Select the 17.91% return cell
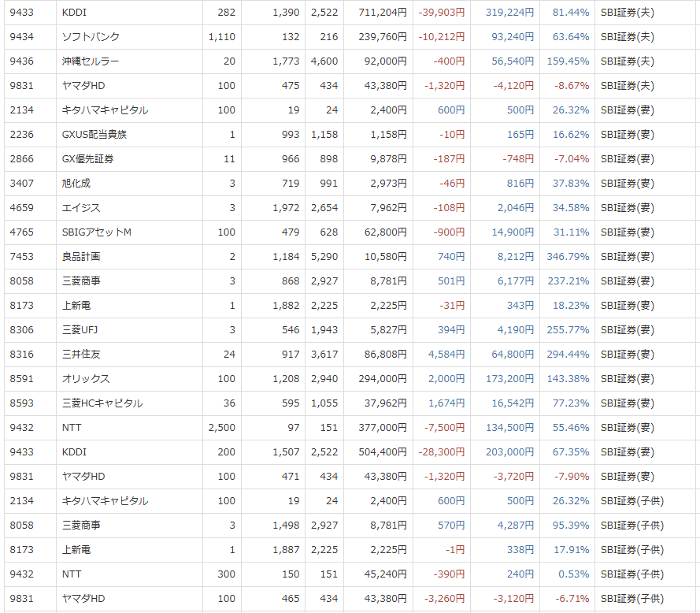The image size is (700, 613). point(572,549)
